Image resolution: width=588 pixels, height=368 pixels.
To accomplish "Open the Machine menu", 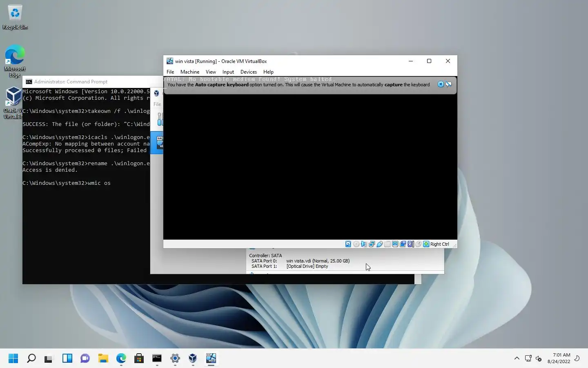I will (190, 72).
